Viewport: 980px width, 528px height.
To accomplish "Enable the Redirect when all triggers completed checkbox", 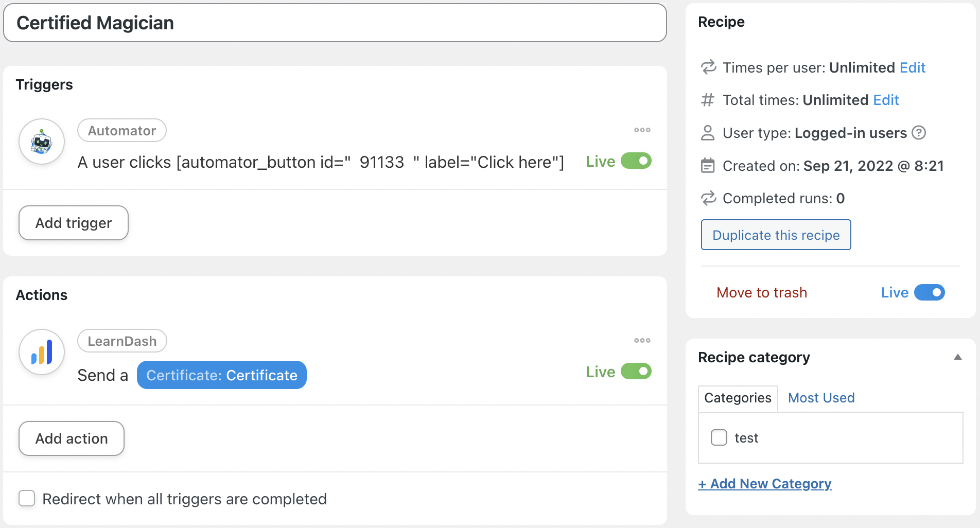I will click(26, 498).
